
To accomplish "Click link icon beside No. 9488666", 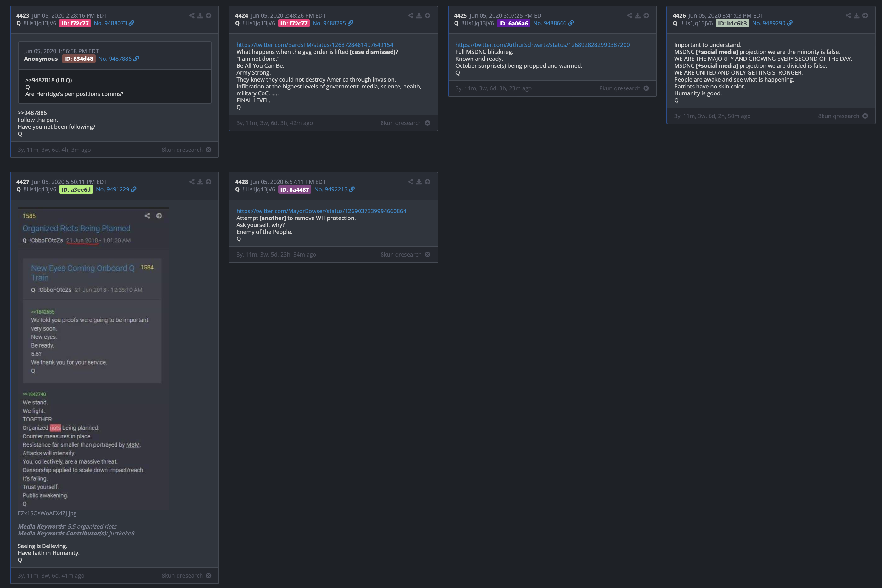I will click(x=571, y=23).
